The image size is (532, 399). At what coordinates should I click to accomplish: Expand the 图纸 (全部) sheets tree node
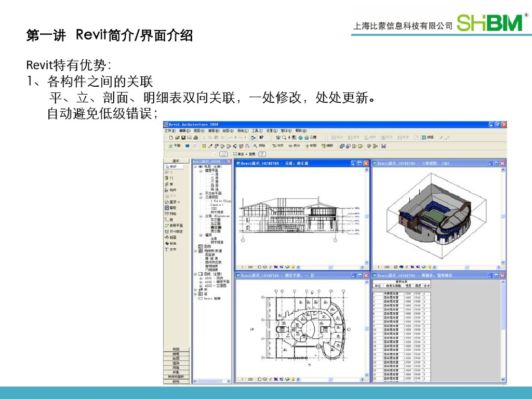tap(195, 273)
